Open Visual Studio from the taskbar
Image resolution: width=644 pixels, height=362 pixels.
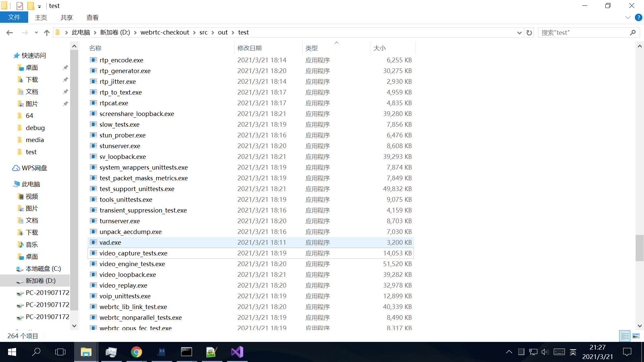[237, 352]
